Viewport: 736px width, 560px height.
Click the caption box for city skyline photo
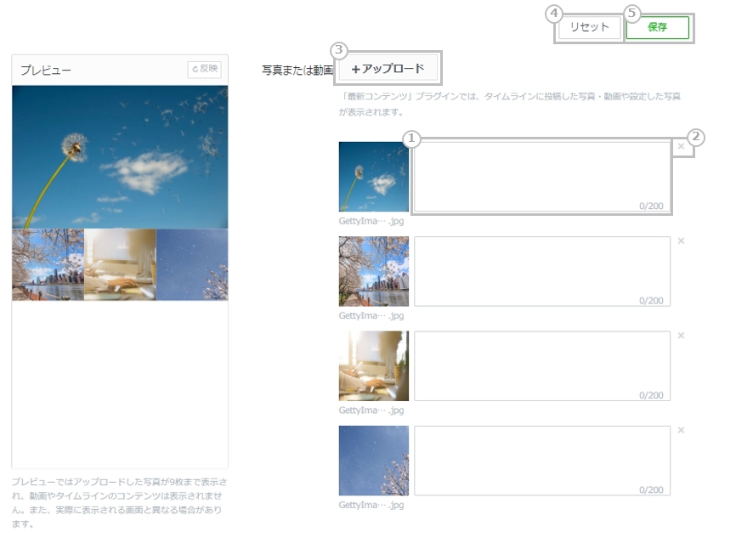(x=541, y=271)
